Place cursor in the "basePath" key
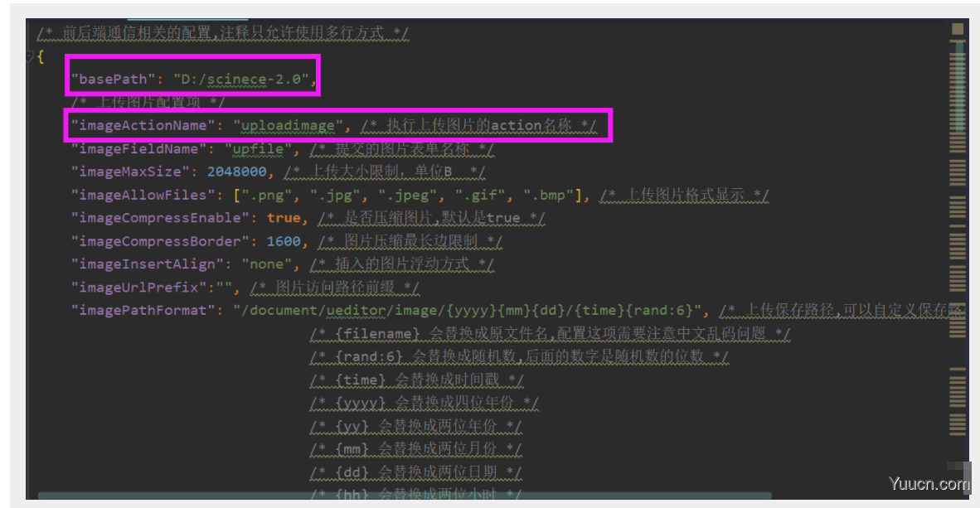This screenshot has height=508, width=980. click(x=113, y=80)
